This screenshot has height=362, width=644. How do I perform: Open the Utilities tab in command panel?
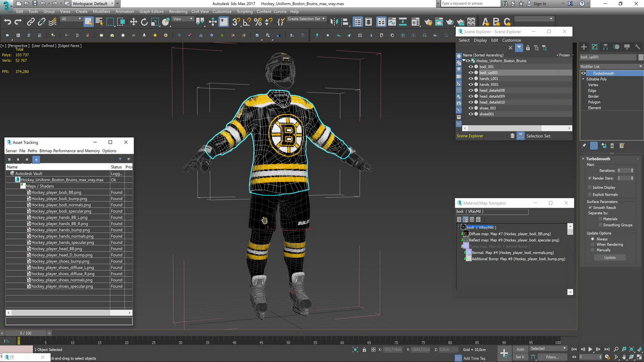pyautogui.click(x=638, y=47)
